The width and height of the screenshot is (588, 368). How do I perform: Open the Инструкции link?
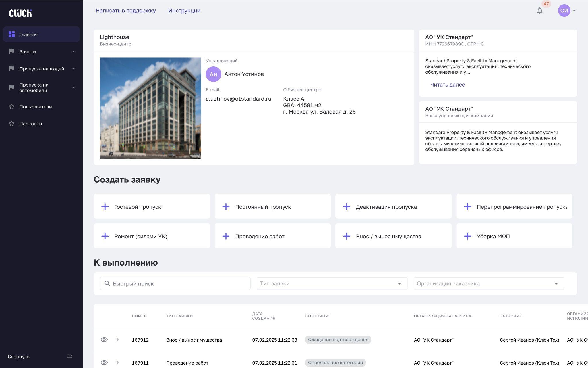click(184, 11)
